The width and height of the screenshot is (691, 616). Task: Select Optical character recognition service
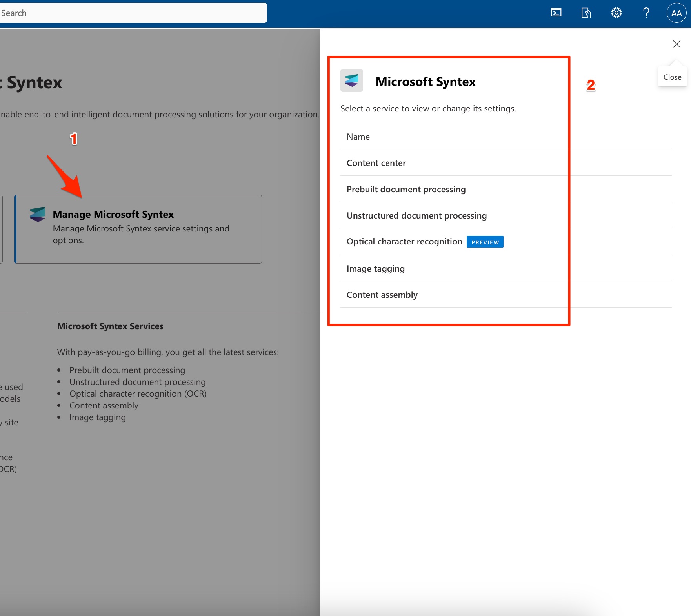404,241
